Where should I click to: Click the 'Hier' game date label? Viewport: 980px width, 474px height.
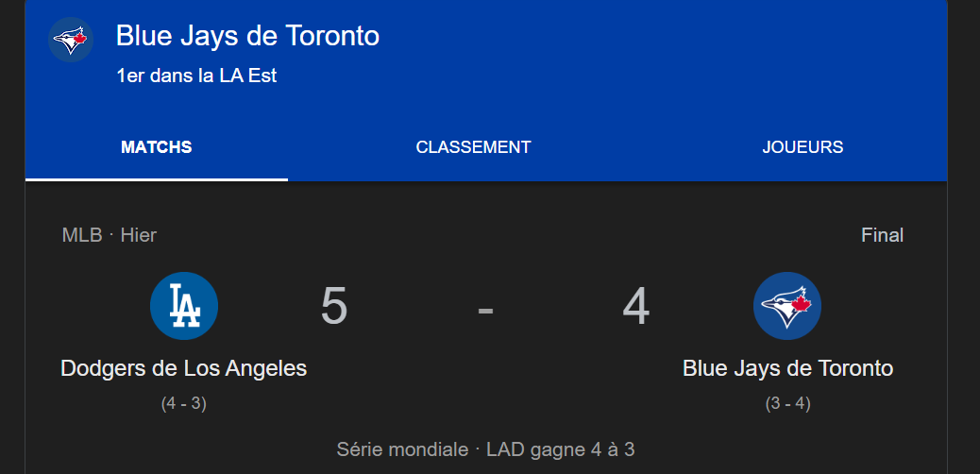point(138,235)
